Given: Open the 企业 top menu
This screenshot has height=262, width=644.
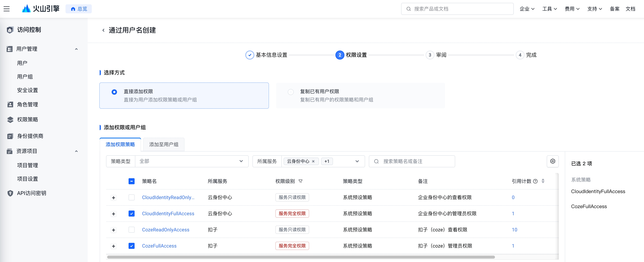Looking at the screenshot, I should tap(527, 9).
